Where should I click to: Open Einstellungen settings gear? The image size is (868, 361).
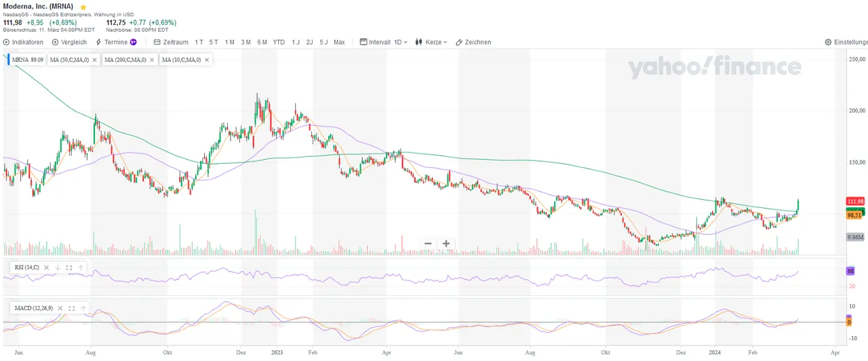846,42
